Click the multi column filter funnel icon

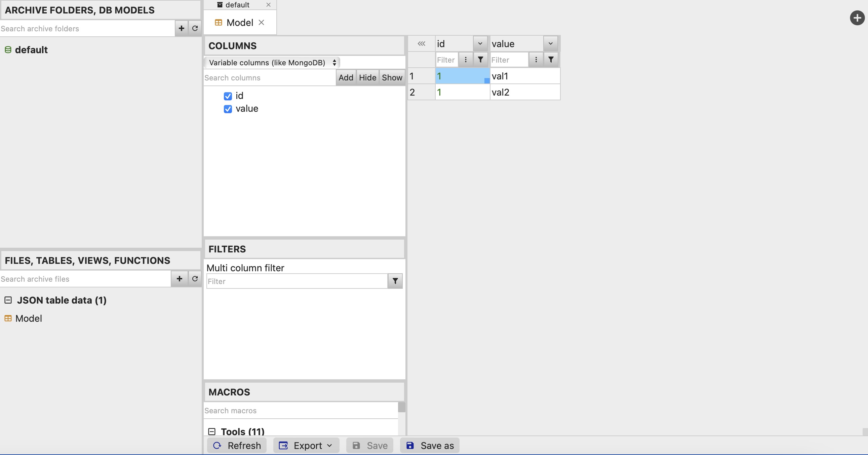pyautogui.click(x=395, y=281)
